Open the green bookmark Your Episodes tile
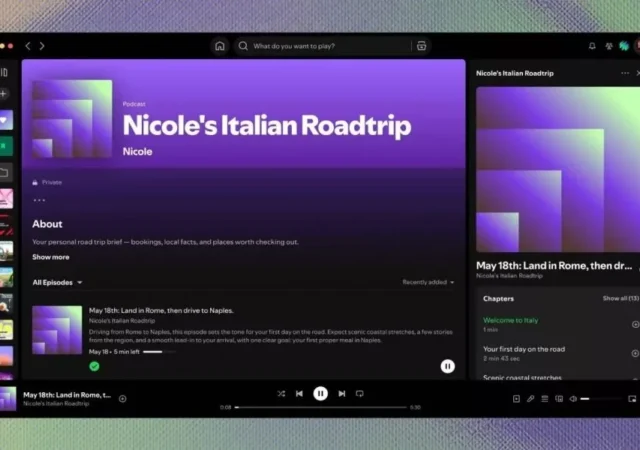The height and width of the screenshot is (450, 640). [6, 146]
